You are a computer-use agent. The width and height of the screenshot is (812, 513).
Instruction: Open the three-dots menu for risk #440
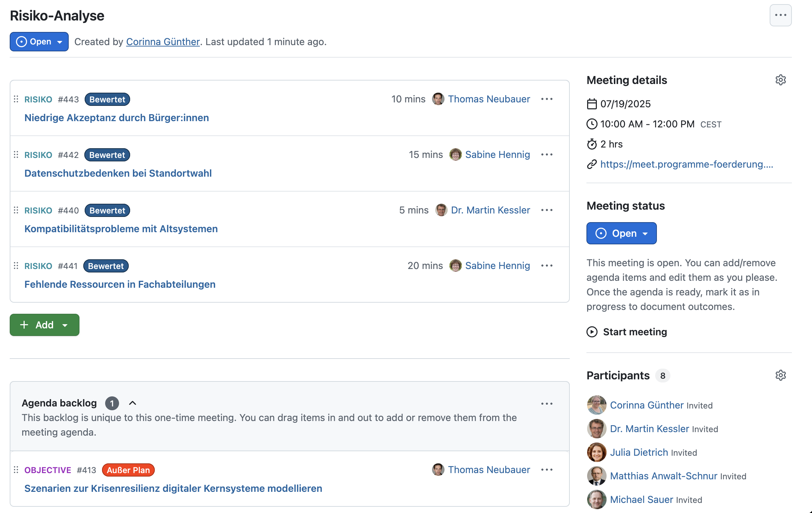547,210
